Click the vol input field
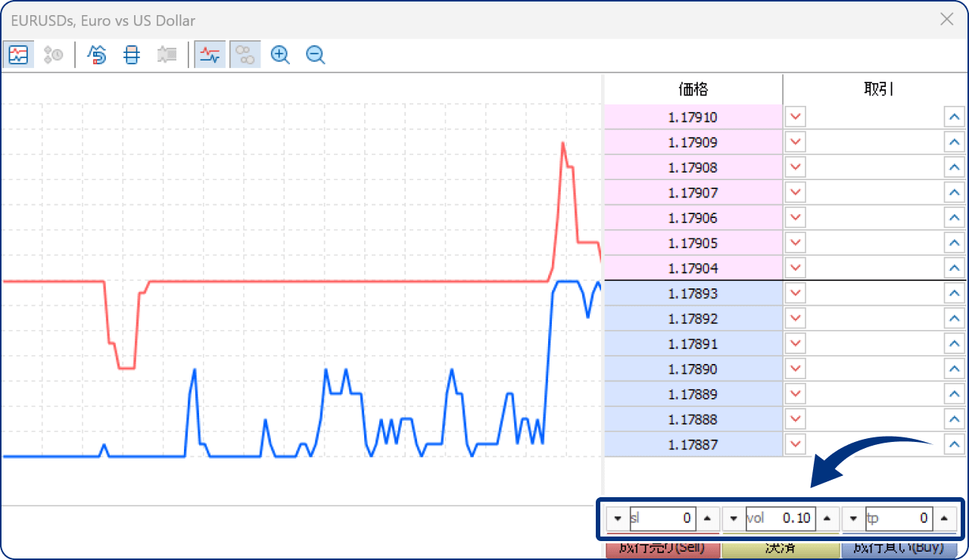Image resolution: width=969 pixels, height=560 pixels. pyautogui.click(x=780, y=518)
